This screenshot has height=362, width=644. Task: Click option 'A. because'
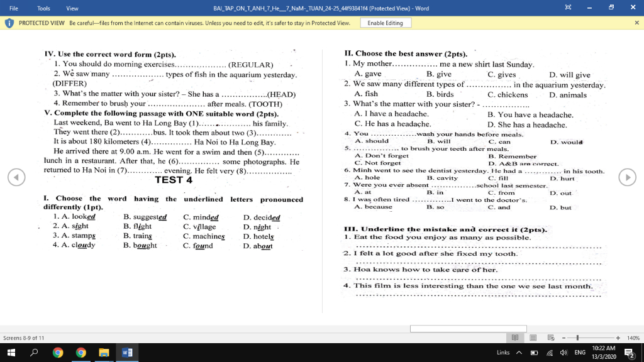click(373, 207)
